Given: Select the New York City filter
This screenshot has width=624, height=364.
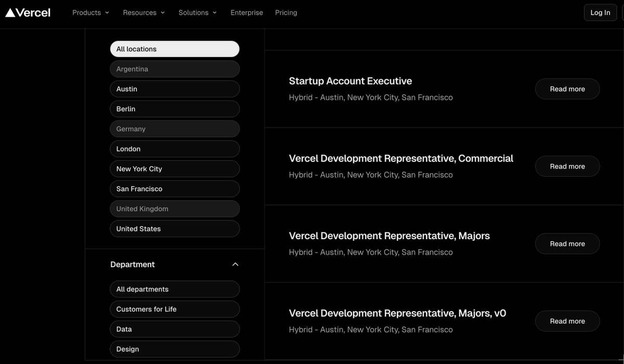Looking at the screenshot, I should (175, 168).
